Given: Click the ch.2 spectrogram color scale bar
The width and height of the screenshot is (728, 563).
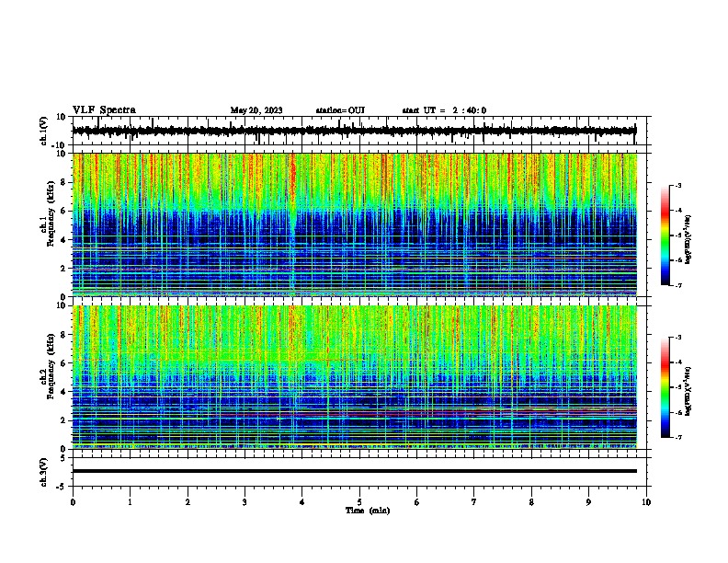Looking at the screenshot, I should click(665, 387).
